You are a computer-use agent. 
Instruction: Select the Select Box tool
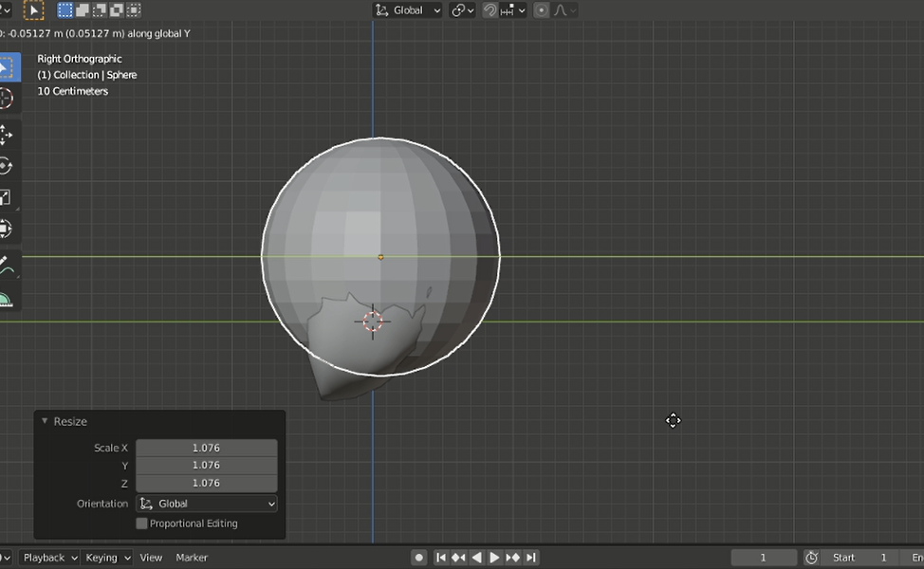[x=8, y=67]
